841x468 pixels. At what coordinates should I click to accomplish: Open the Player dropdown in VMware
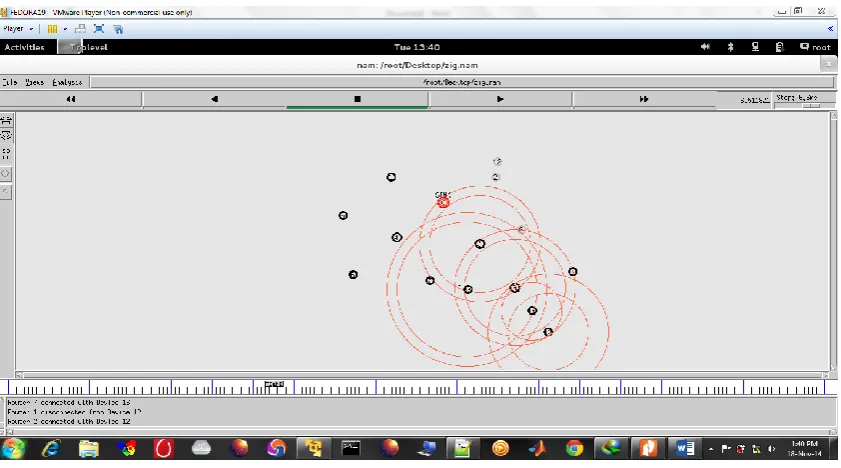(x=18, y=29)
